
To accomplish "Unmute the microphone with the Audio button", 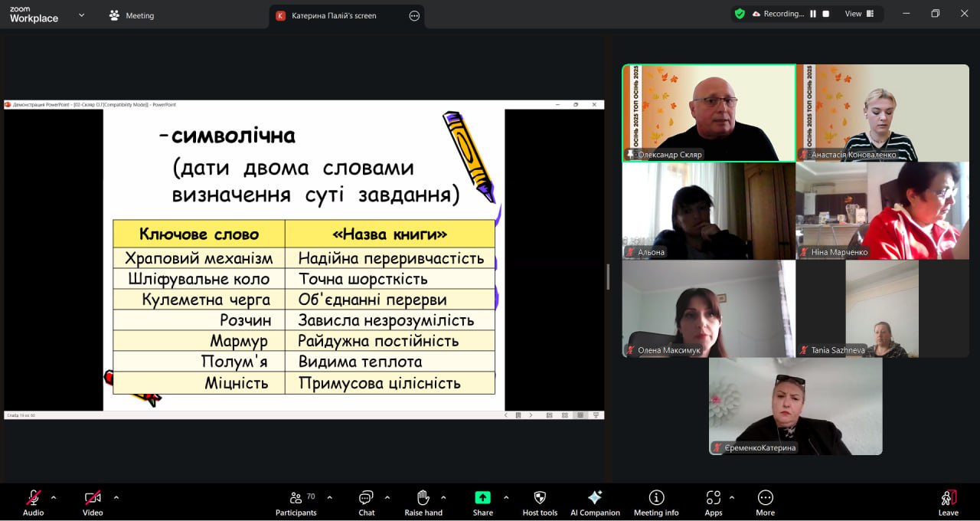I will pyautogui.click(x=33, y=503).
